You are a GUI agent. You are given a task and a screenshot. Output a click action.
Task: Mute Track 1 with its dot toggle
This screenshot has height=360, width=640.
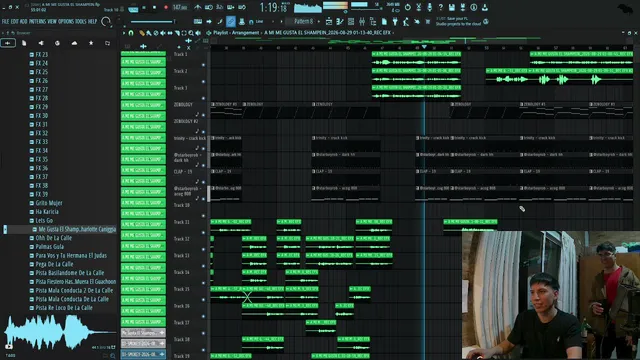click(203, 65)
